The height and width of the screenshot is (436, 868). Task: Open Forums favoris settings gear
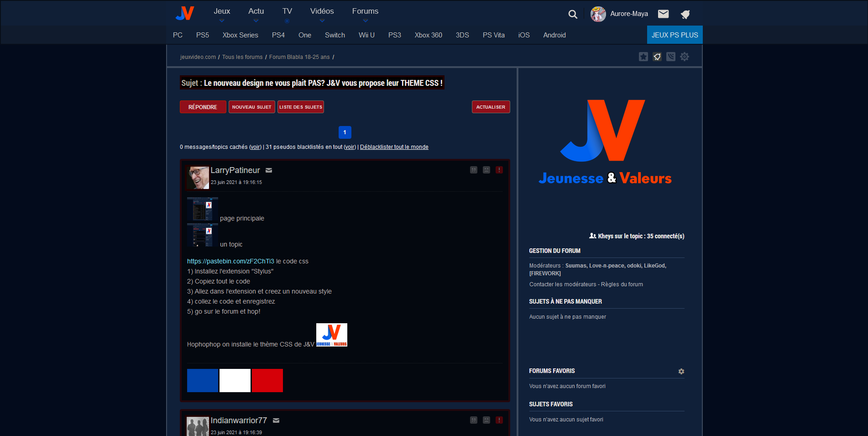681,371
